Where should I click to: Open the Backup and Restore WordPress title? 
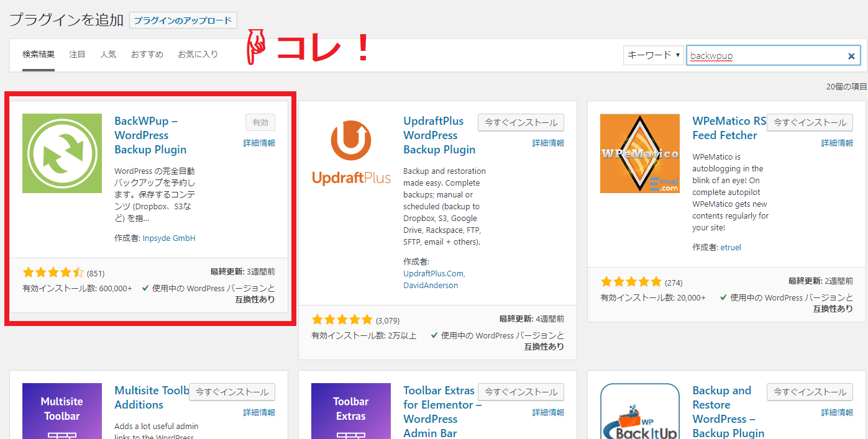click(x=728, y=411)
